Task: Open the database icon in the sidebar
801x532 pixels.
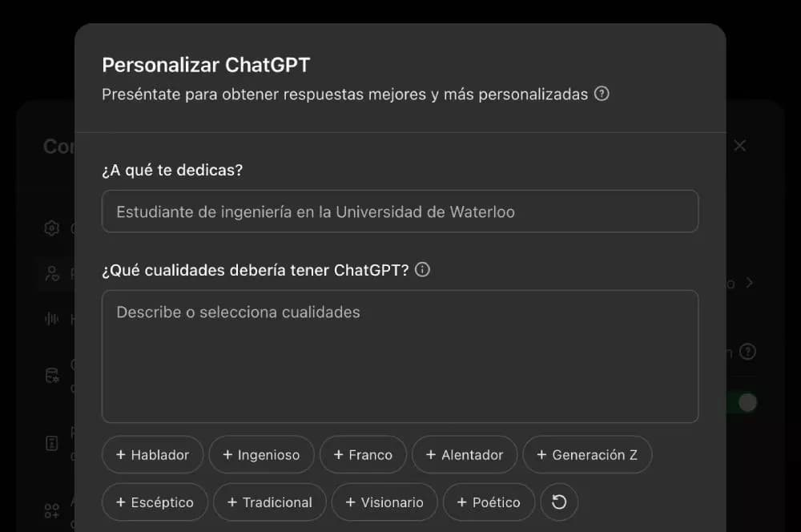Action: 52,375
